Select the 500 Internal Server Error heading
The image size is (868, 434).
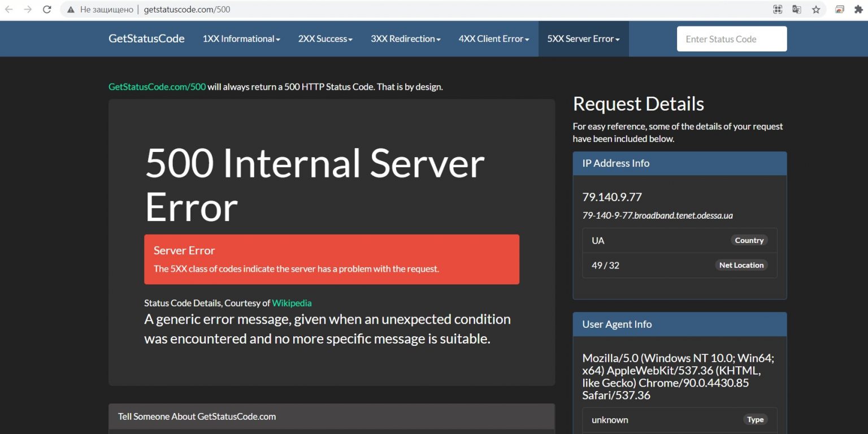coord(315,185)
